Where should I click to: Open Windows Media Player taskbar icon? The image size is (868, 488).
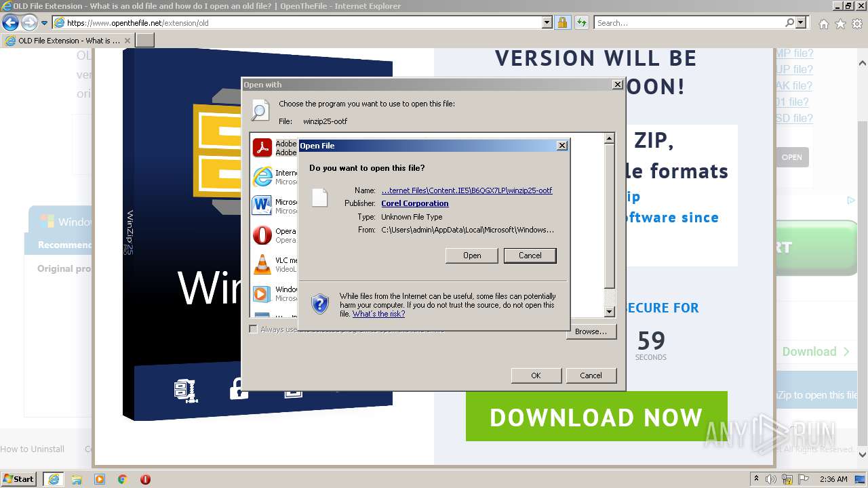point(100,479)
